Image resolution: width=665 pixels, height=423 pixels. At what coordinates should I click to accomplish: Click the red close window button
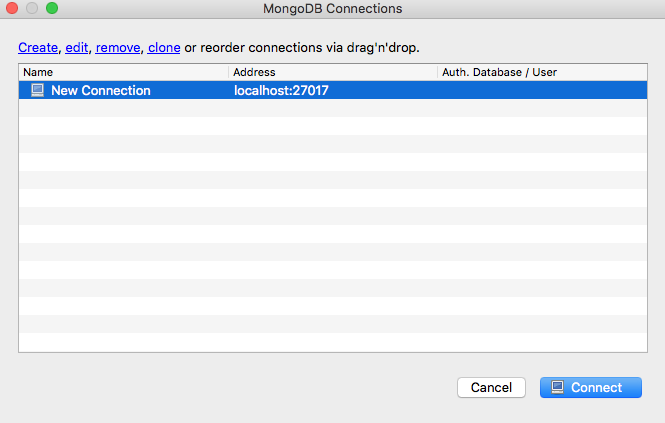(x=13, y=9)
